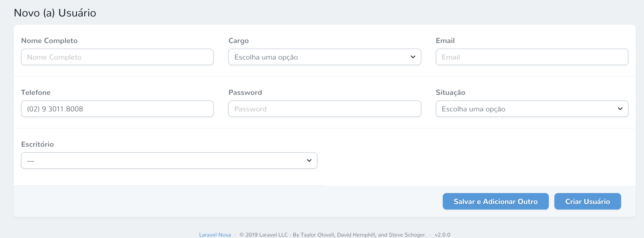Click the Escritório section label

click(x=38, y=144)
